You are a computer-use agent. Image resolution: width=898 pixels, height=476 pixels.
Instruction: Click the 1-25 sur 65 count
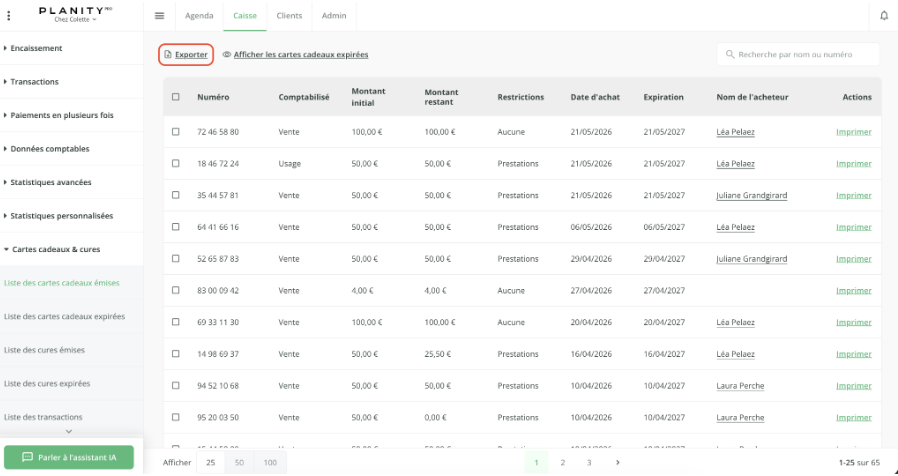tap(860, 462)
